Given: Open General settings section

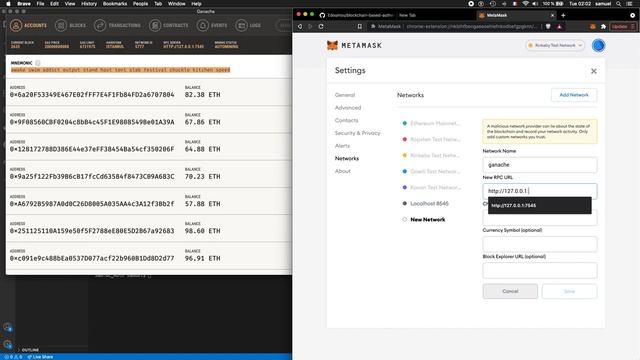Looking at the screenshot, I should pyautogui.click(x=345, y=95).
